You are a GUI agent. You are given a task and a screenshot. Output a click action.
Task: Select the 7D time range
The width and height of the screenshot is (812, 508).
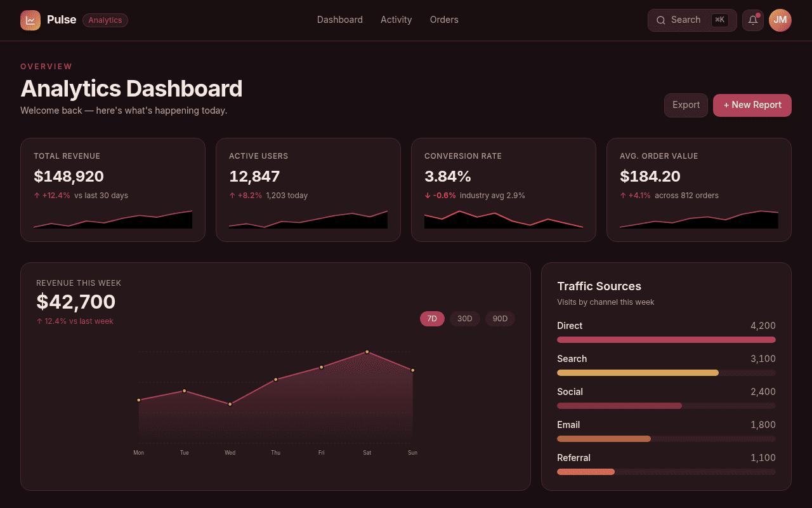[432, 319]
